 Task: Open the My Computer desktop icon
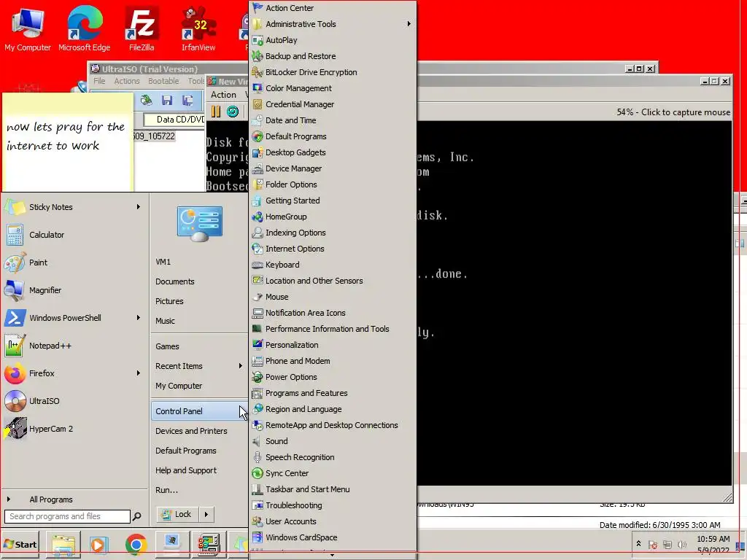28,28
